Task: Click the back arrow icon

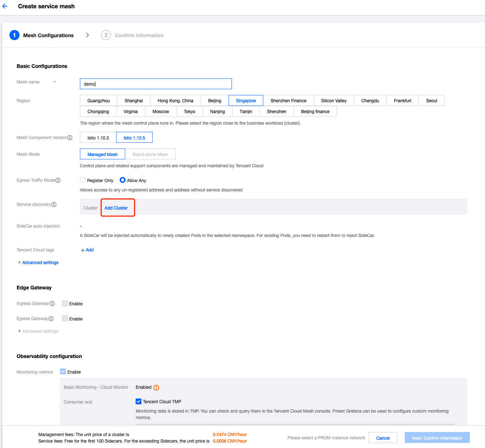Action: 5,7
